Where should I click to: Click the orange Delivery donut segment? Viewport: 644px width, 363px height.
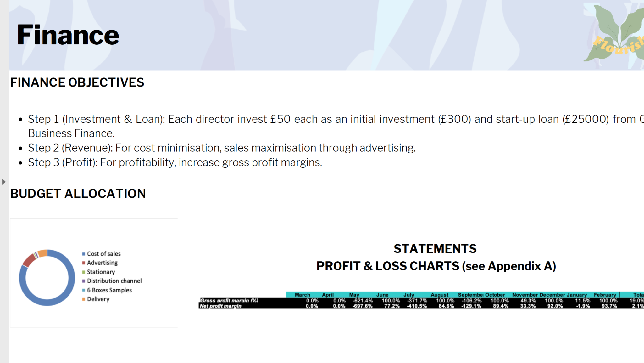43,253
